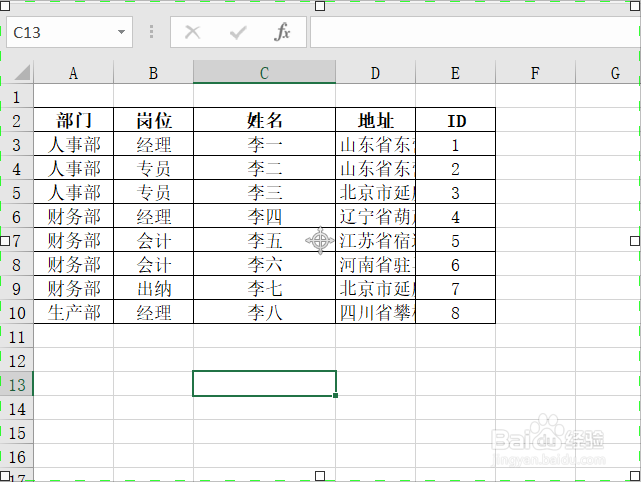Click the 生产部 cell in column A
Image resolution: width=641 pixels, height=482 pixels.
[x=74, y=313]
